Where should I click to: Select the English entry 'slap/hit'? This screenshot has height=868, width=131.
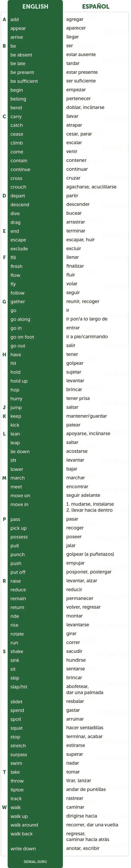coord(19,687)
